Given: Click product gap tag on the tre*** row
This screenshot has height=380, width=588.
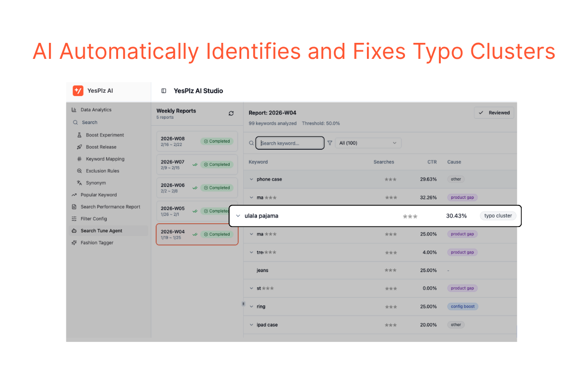Looking at the screenshot, I should [x=462, y=252].
